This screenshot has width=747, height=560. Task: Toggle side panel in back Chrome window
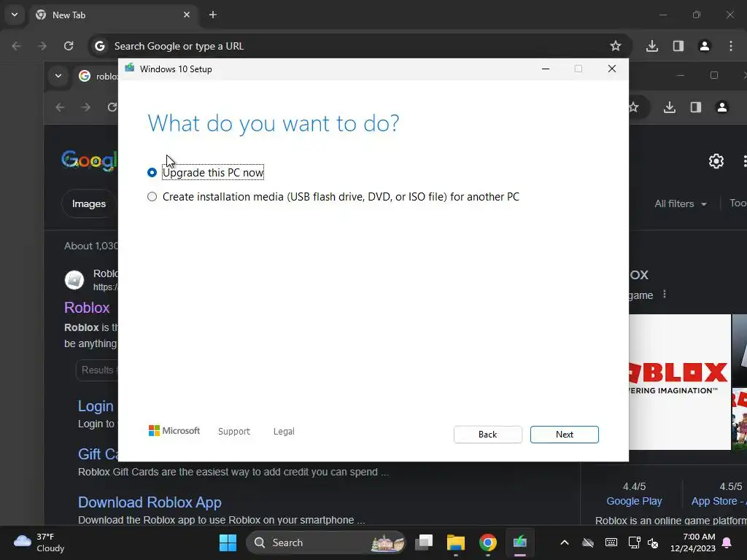click(695, 107)
